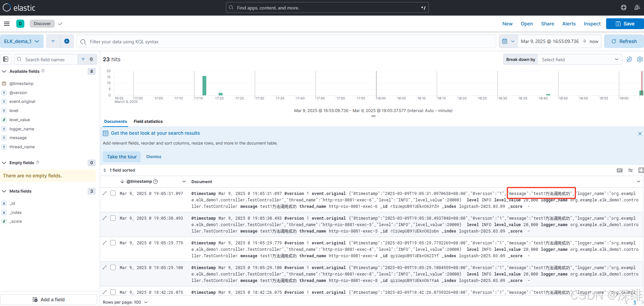Switch to the Field statistics tab

[x=148, y=122]
